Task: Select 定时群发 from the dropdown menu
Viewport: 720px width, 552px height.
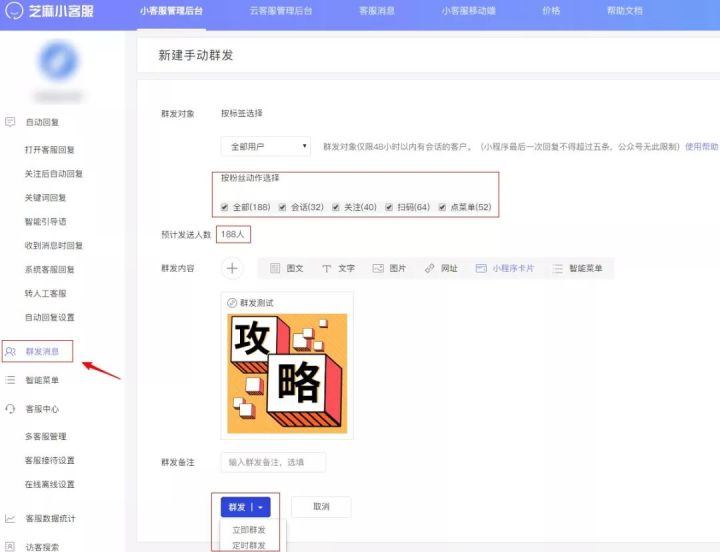Action: point(249,546)
